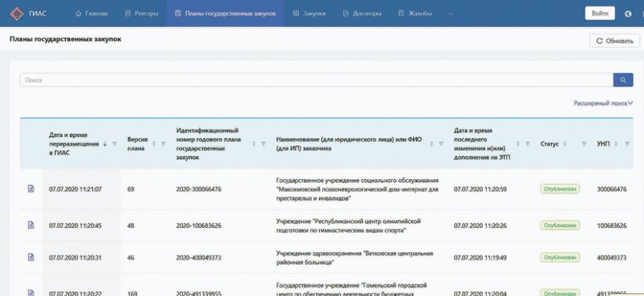The height and width of the screenshot is (296, 644).
Task: Select Максимовский психоневрологический дом-интернат name
Action: coord(358,189)
